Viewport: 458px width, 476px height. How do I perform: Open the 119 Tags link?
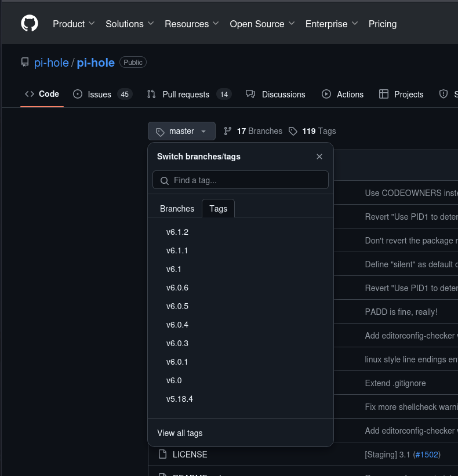[x=312, y=131]
